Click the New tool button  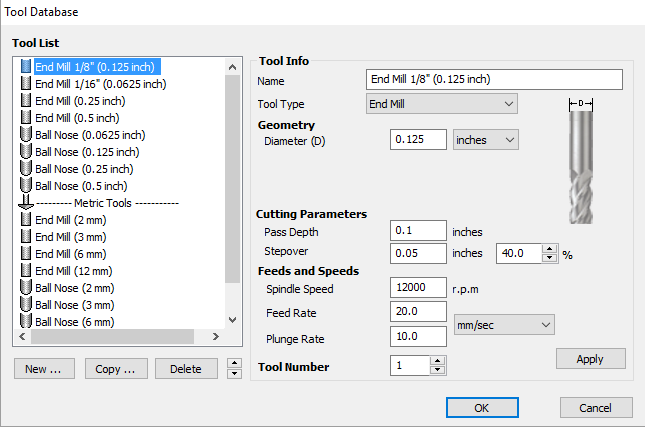[44, 369]
